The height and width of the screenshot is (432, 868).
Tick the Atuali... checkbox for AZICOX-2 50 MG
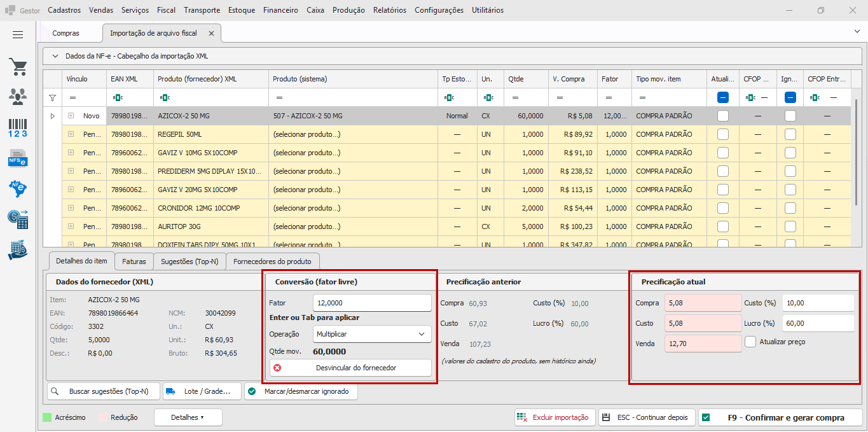[722, 116]
